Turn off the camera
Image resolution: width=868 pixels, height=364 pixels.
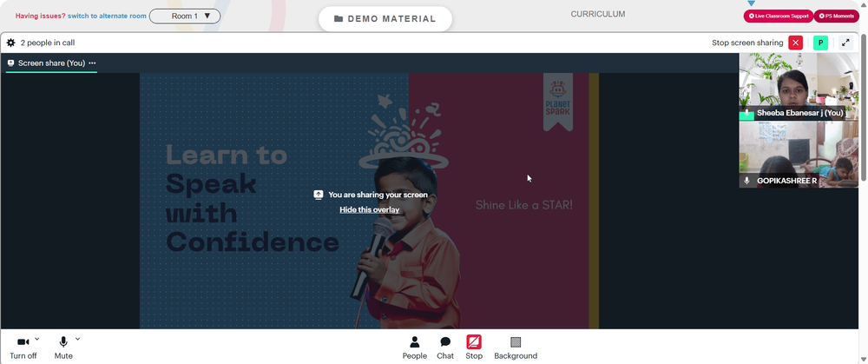tap(23, 348)
